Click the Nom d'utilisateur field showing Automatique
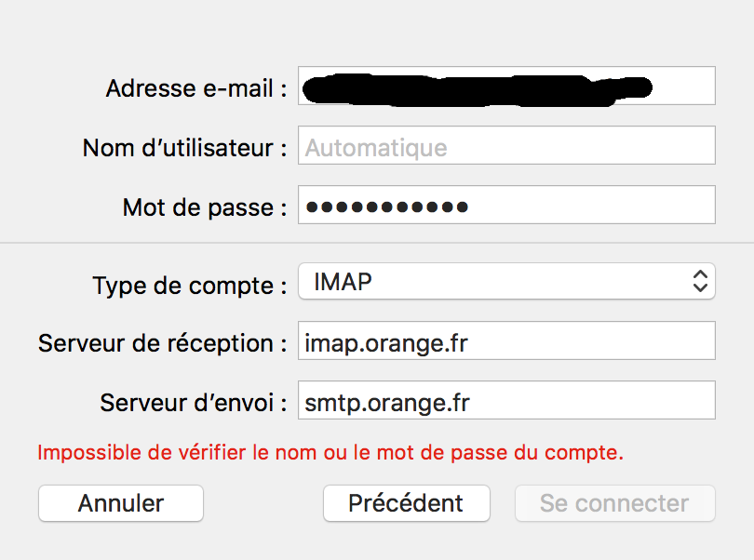This screenshot has height=560, width=754. (x=506, y=145)
